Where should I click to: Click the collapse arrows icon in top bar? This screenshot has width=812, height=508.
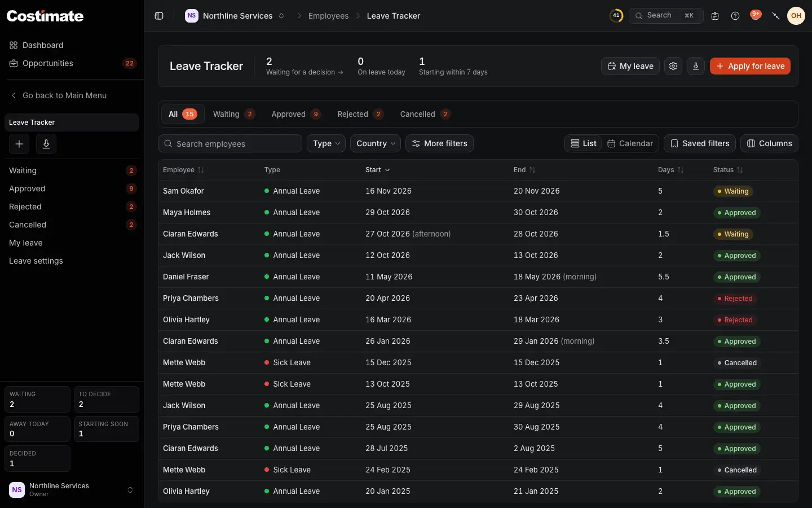click(776, 16)
